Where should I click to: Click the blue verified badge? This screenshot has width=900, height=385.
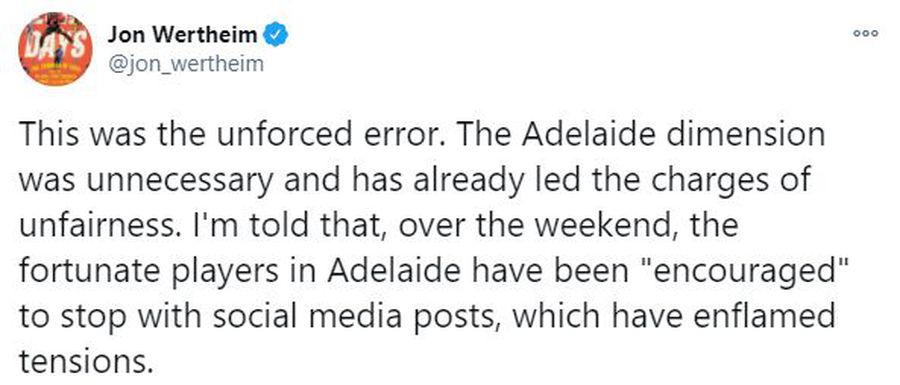[x=276, y=36]
